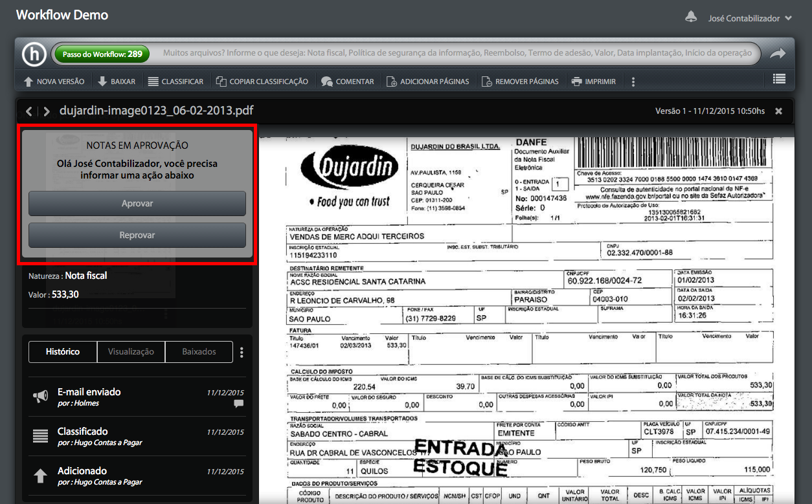Click the Passo do Workflow 289 badge
Image resolution: width=812 pixels, height=504 pixels.
102,54
